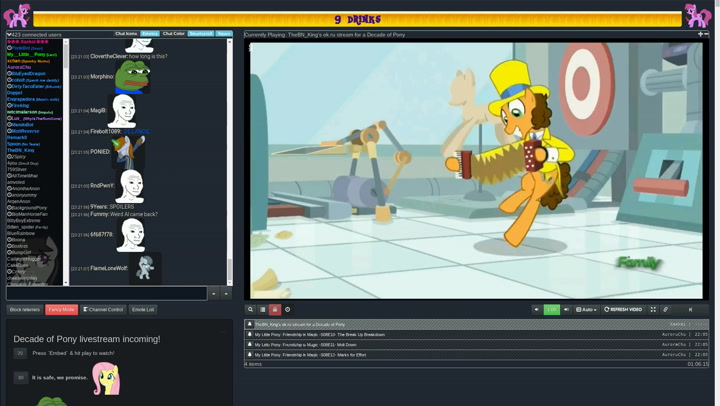Open the Channel Control menu

103,310
